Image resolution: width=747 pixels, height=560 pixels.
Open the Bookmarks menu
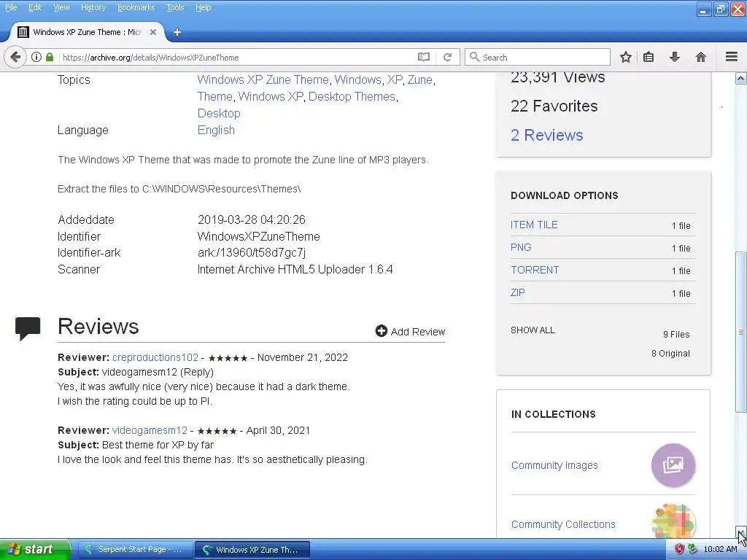(136, 7)
